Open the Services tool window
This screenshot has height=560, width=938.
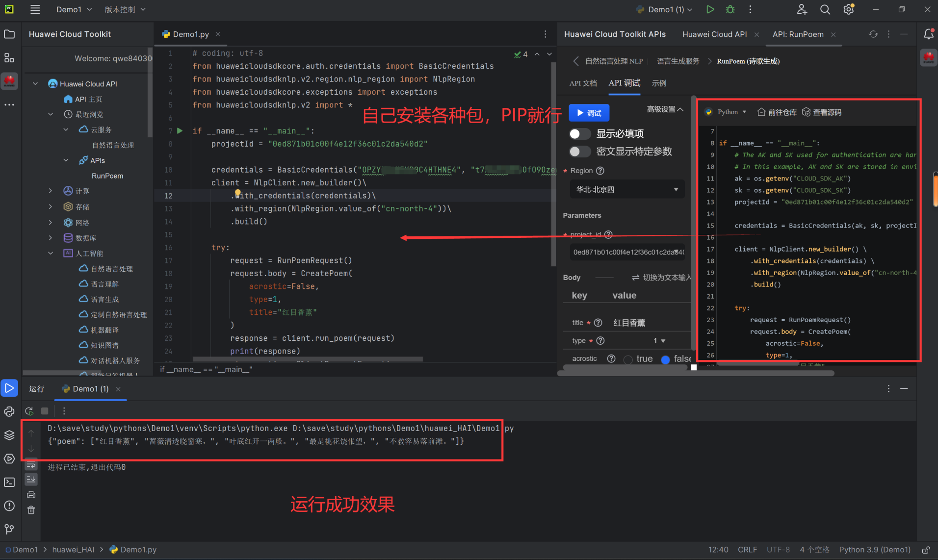pyautogui.click(x=9, y=458)
